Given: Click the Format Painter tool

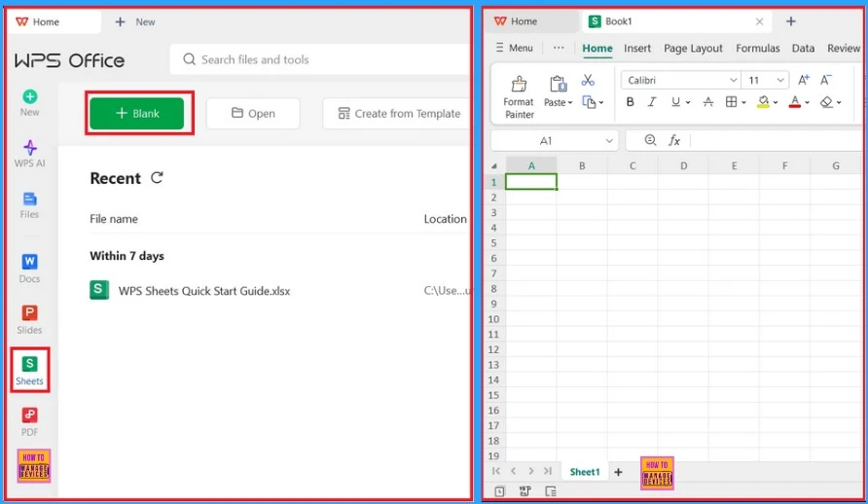Looking at the screenshot, I should 519,97.
